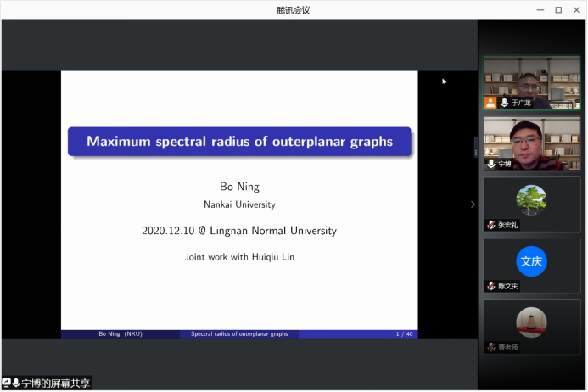Screen dimensions: 588x392
Task: Click the mic icon in the screen share label
Action: point(15,384)
